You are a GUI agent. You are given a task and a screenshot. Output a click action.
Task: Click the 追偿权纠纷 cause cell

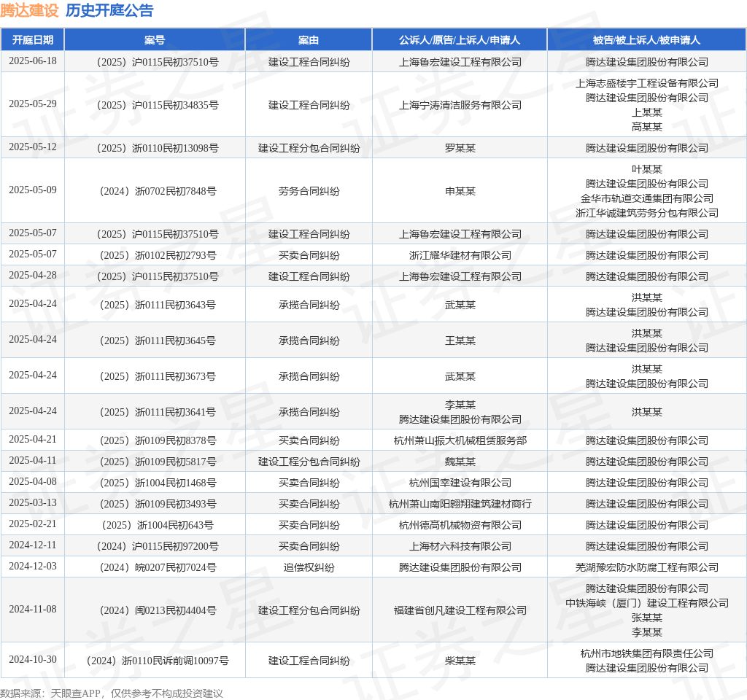pyautogui.click(x=309, y=567)
